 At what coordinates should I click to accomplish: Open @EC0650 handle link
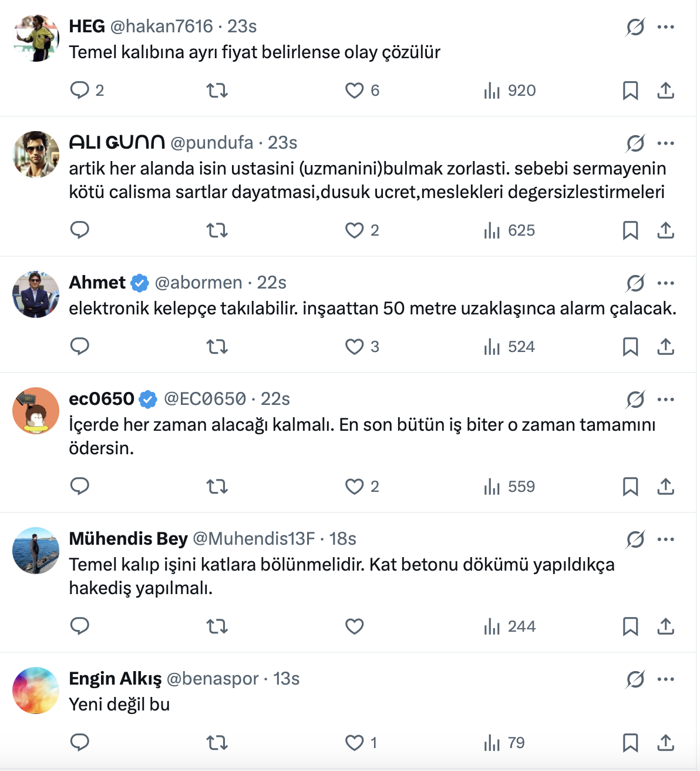(205, 399)
